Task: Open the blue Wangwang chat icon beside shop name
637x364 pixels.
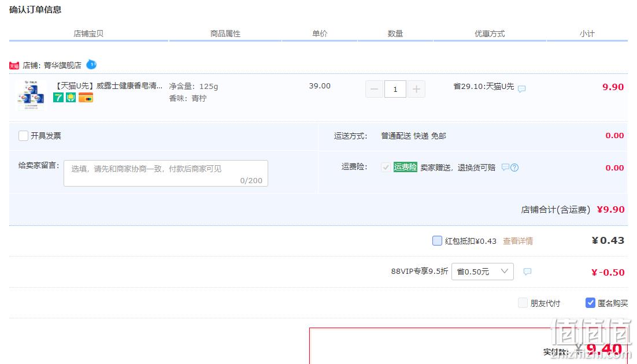Action: click(91, 65)
